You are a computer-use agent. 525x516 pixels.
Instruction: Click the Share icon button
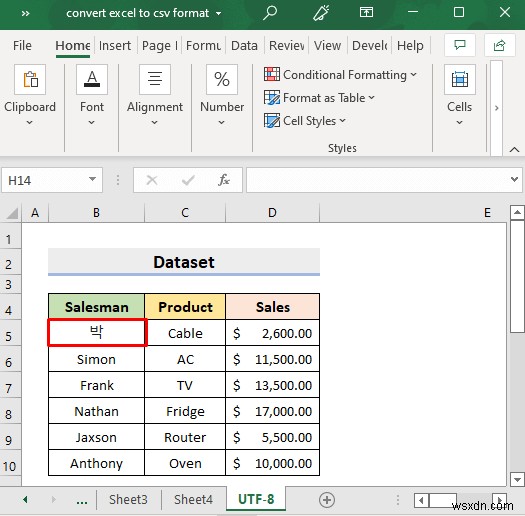pos(499,45)
